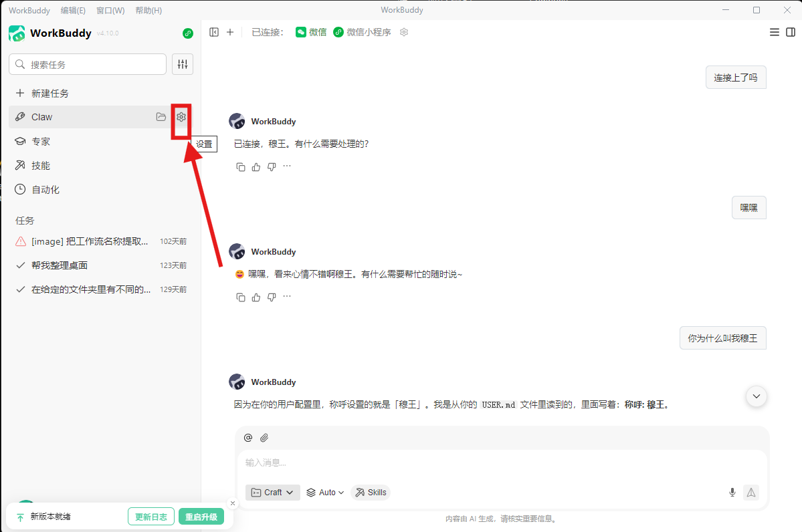This screenshot has height=532, width=802.
Task: Dislike the reply 已连接，穆王
Action: (272, 167)
